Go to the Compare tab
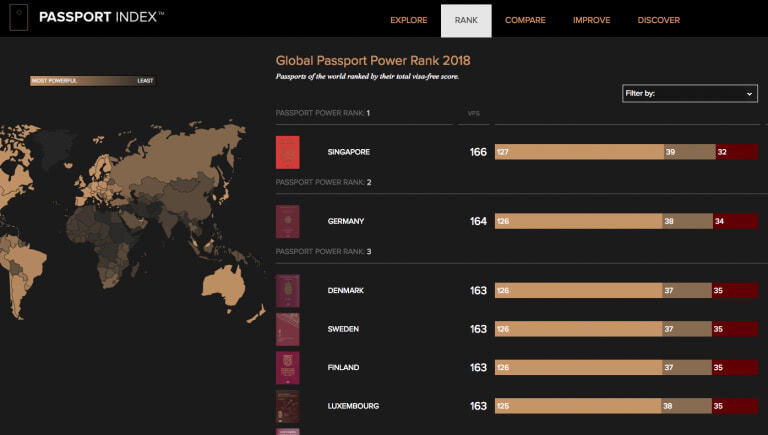 [525, 20]
